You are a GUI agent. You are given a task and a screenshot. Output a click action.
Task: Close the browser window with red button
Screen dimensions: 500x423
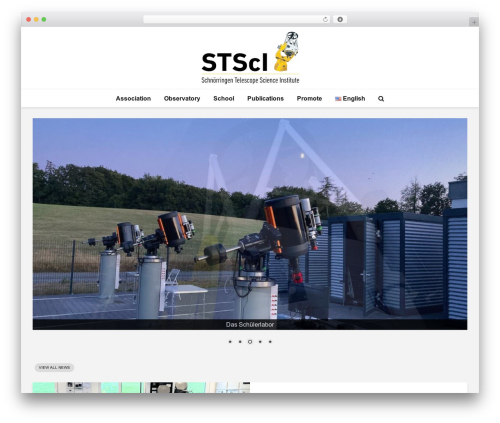(29, 20)
